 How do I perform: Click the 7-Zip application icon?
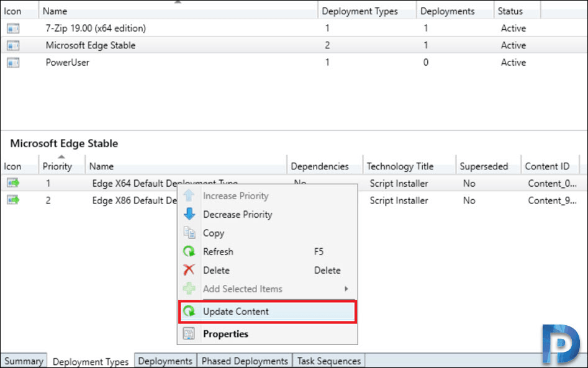[x=14, y=28]
